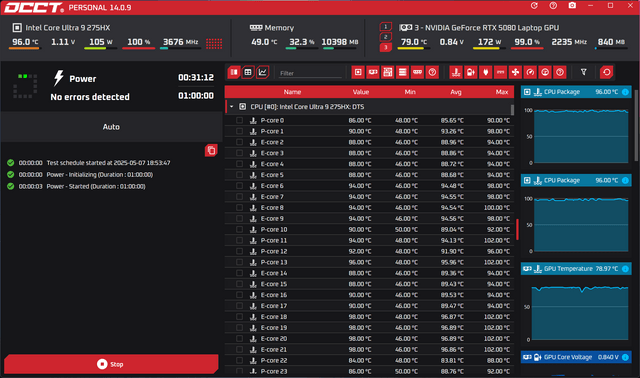Screen dimensions: 640x378
Task: Click the funnel filter icon
Action: click(x=584, y=72)
